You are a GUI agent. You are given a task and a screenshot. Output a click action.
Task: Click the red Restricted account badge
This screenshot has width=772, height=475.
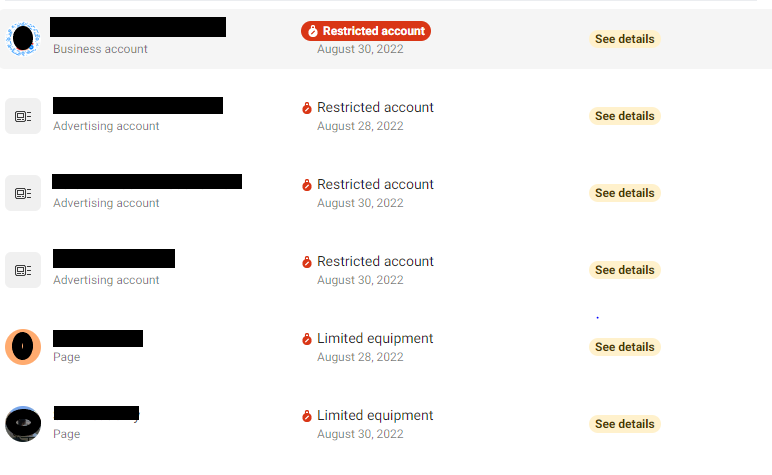click(366, 31)
